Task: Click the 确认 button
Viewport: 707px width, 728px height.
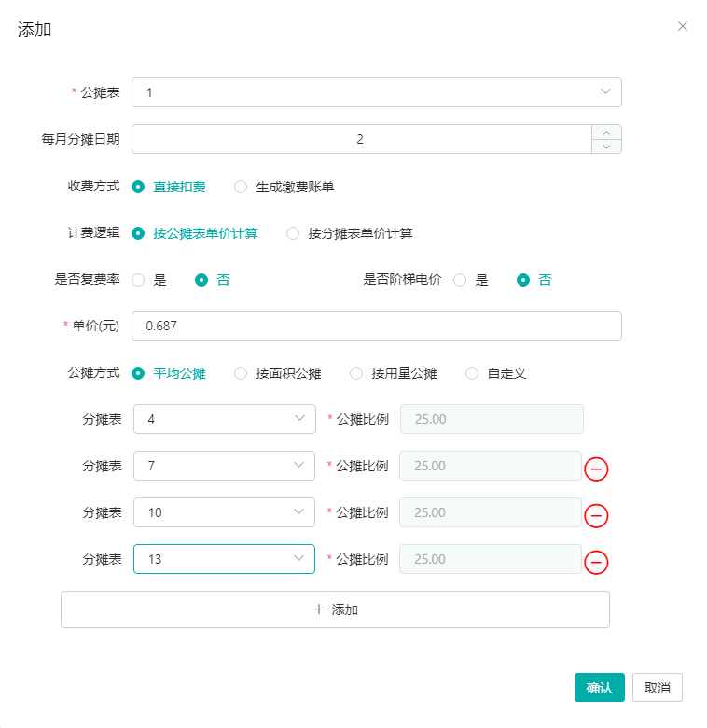Action: (x=599, y=688)
